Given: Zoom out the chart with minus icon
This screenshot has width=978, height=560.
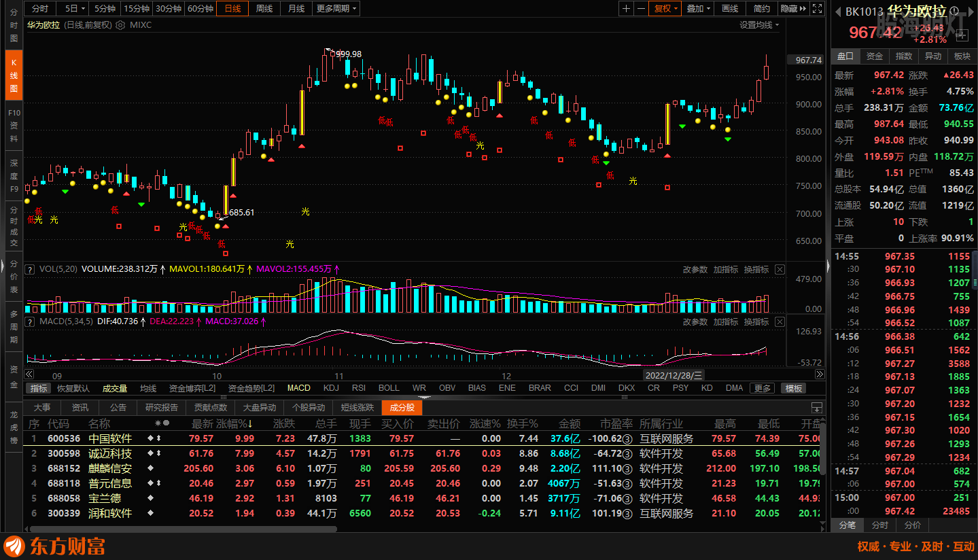Looking at the screenshot, I should tap(642, 9).
